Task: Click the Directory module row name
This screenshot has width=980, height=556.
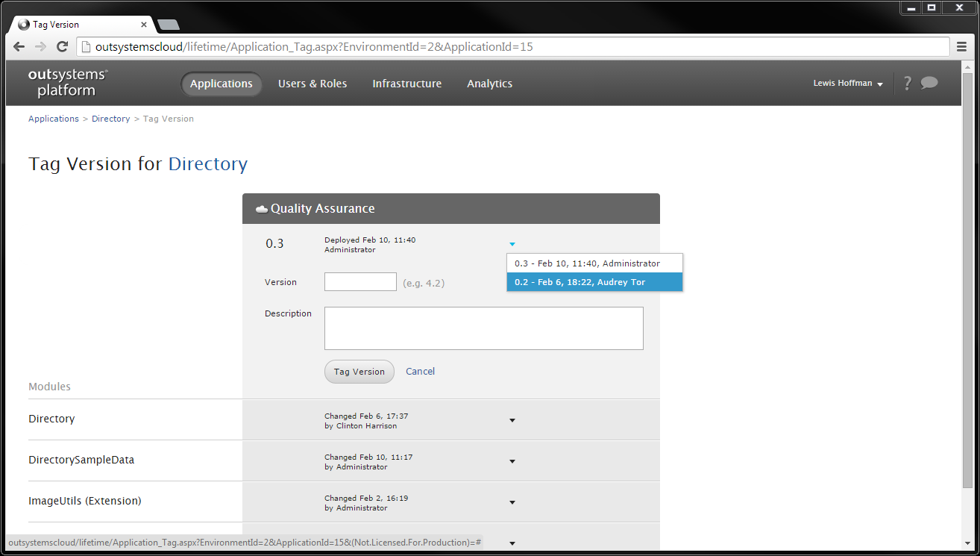Action: [x=51, y=419]
